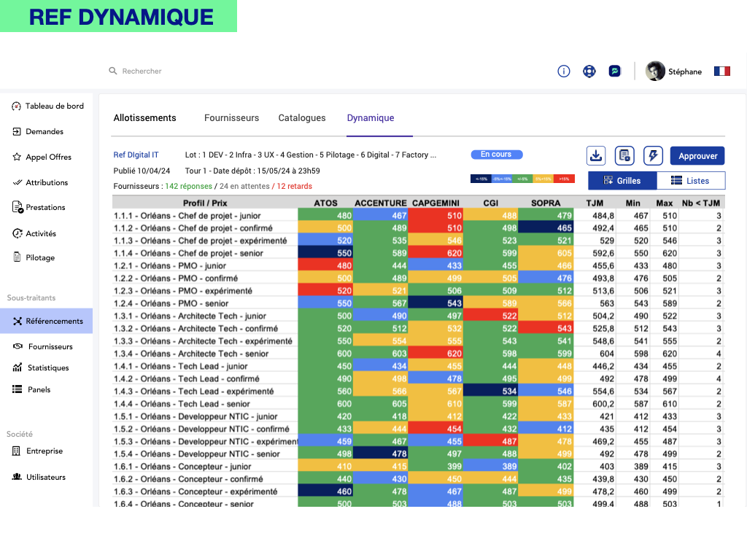Viewport: 747px width, 560px height.
Task: Click Stéphane's profile avatar
Action: [x=655, y=71]
